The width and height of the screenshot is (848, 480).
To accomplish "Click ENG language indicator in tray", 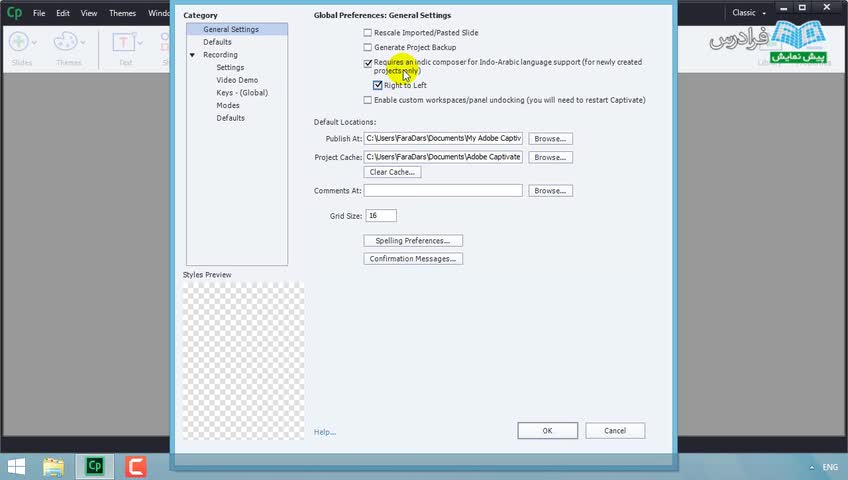I will [830, 467].
